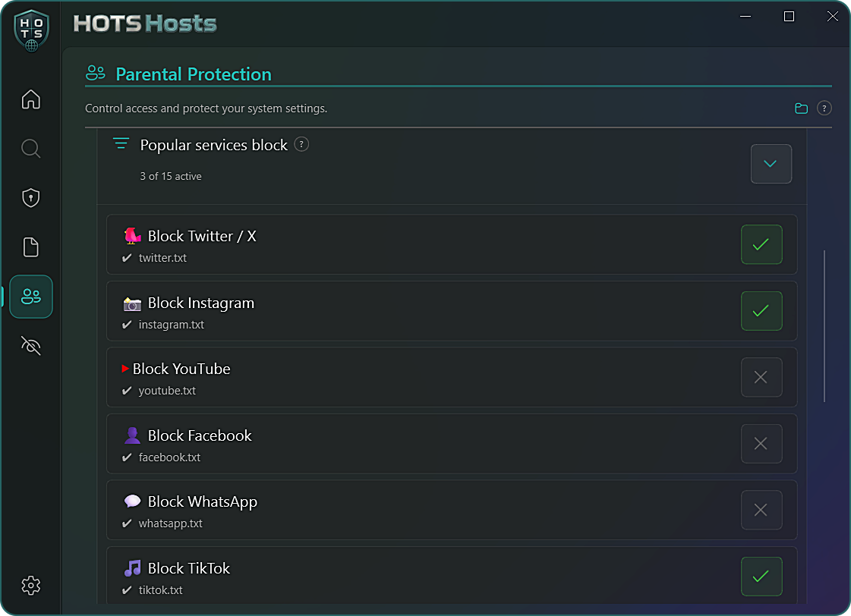
Task: Open the Search page in sidebar
Action: tap(31, 149)
